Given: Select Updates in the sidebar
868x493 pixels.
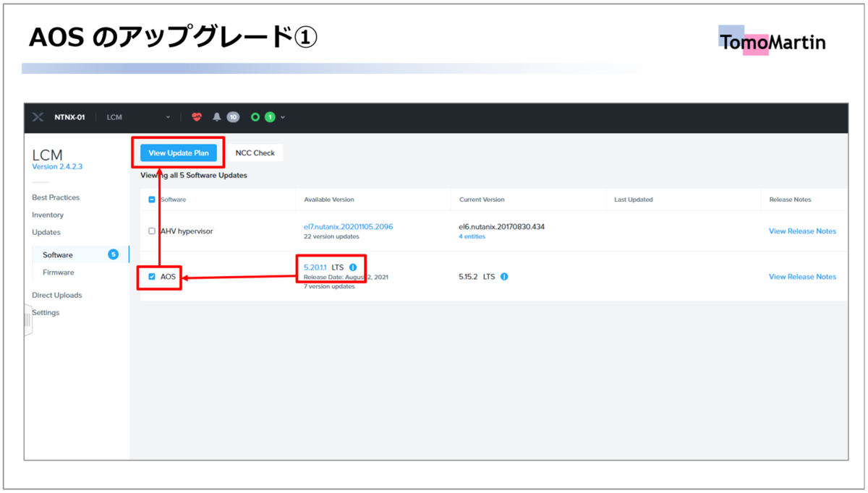Looking at the screenshot, I should pos(46,232).
